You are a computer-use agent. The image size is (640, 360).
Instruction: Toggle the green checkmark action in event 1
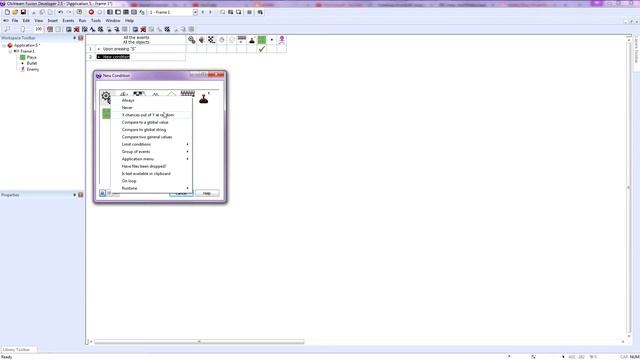[x=262, y=49]
